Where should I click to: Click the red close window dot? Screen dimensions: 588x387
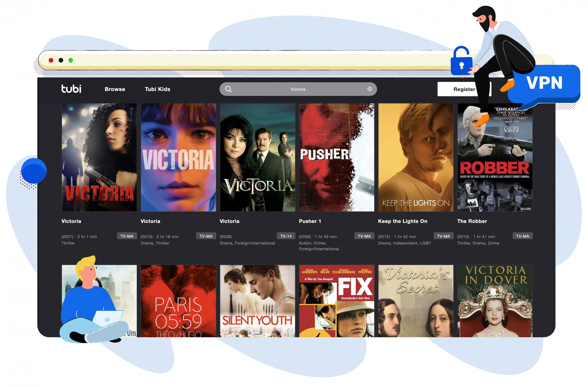click(51, 60)
